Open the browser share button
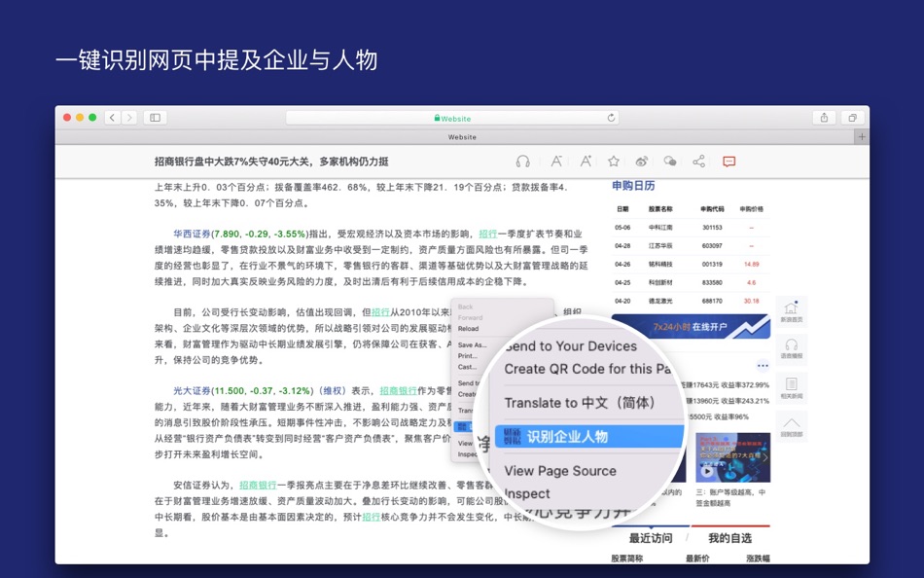The width and height of the screenshot is (924, 578). tap(824, 118)
